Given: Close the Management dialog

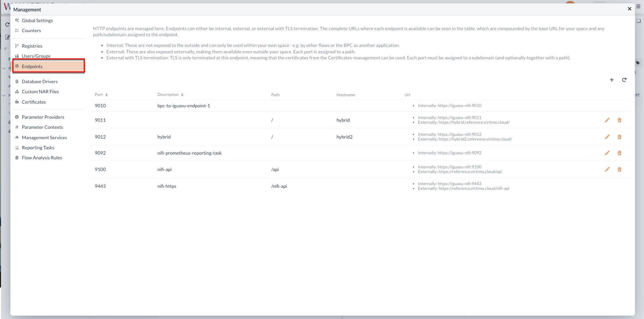Looking at the screenshot, I should [630, 9].
